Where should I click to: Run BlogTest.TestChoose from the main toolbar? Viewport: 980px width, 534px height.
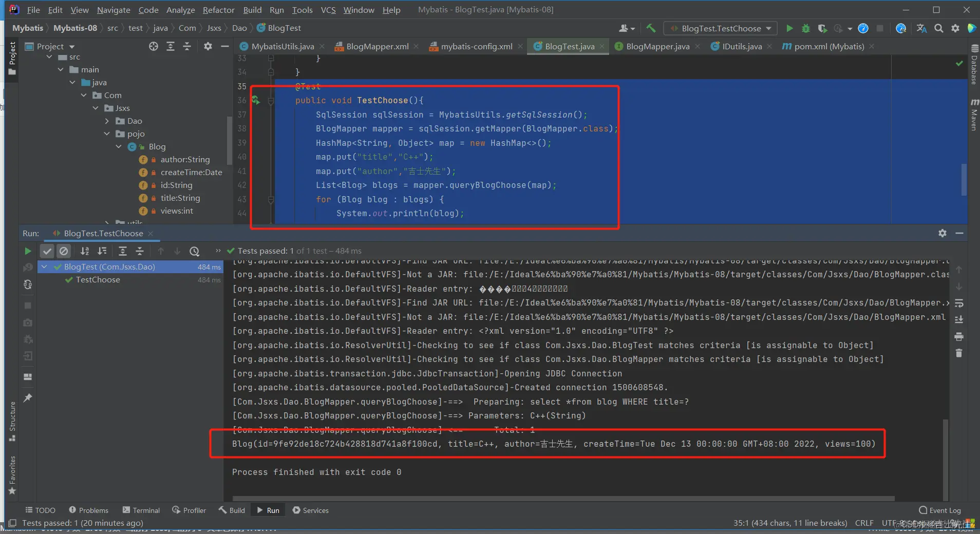[789, 28]
